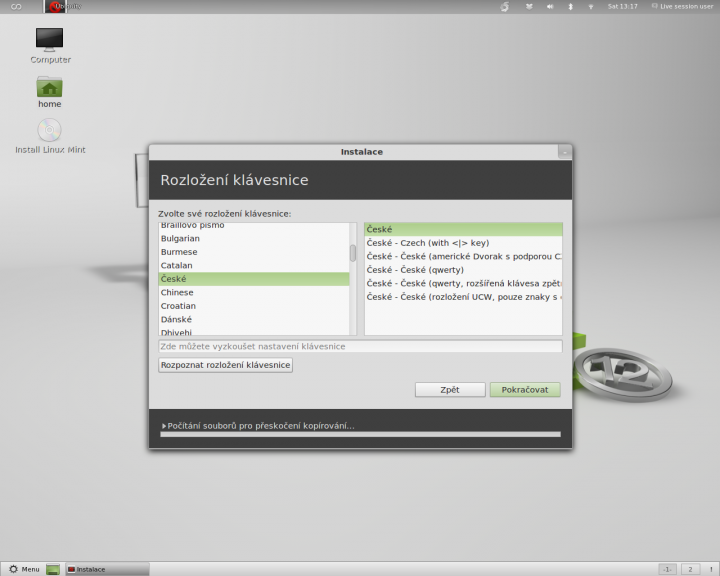
Task: Select České (americké Dvorak) variant
Action: coord(463,256)
